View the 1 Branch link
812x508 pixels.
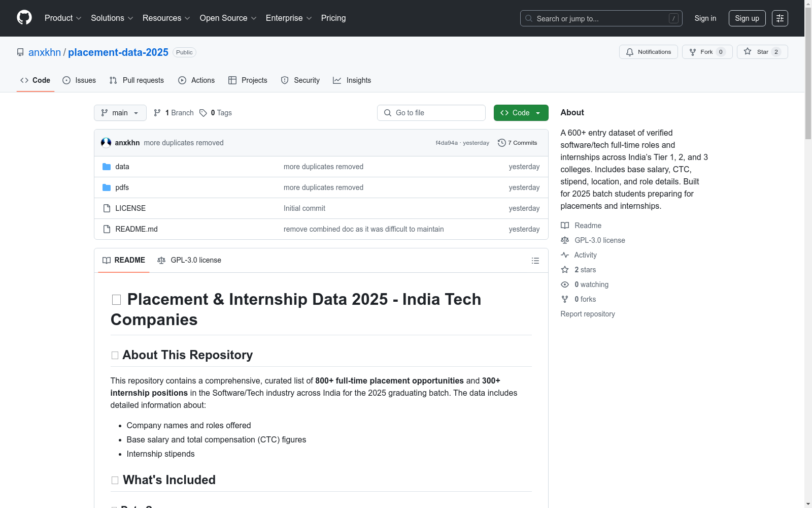(x=174, y=113)
